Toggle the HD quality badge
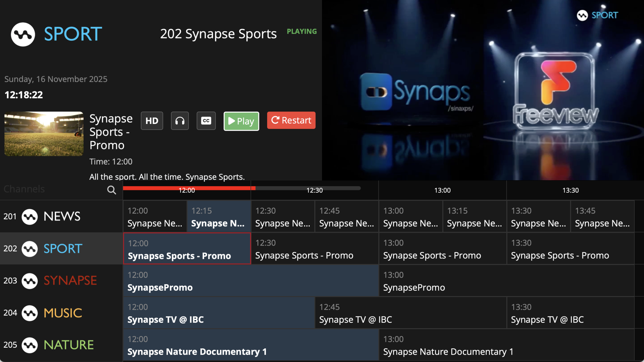The height and width of the screenshot is (362, 644). pyautogui.click(x=152, y=121)
